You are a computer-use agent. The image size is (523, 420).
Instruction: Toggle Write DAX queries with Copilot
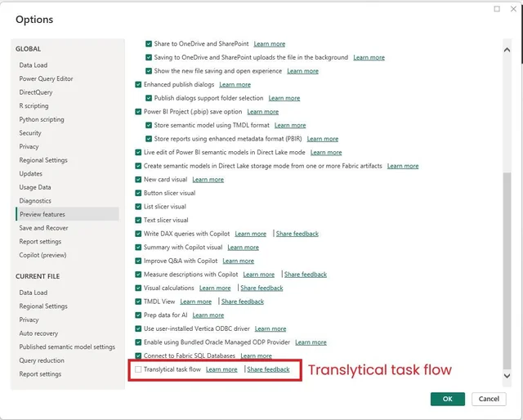[x=138, y=234]
